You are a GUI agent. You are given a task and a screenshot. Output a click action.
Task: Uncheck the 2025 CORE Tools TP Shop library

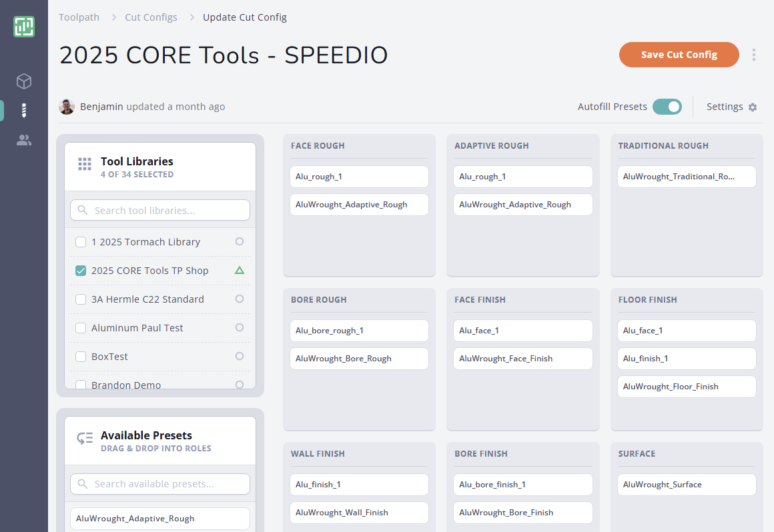click(81, 271)
